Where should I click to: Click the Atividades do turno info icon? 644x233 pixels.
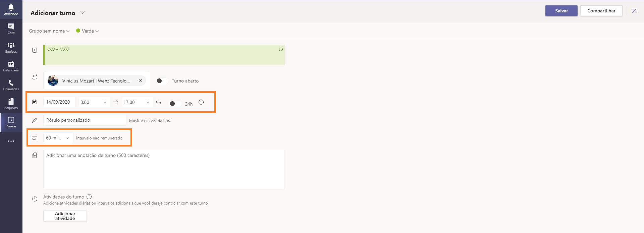89,197
